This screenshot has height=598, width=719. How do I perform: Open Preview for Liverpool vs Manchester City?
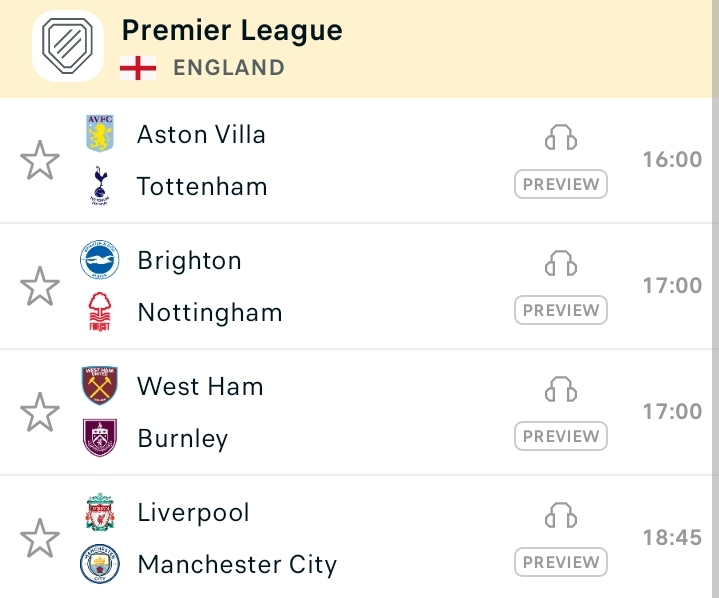pyautogui.click(x=561, y=562)
